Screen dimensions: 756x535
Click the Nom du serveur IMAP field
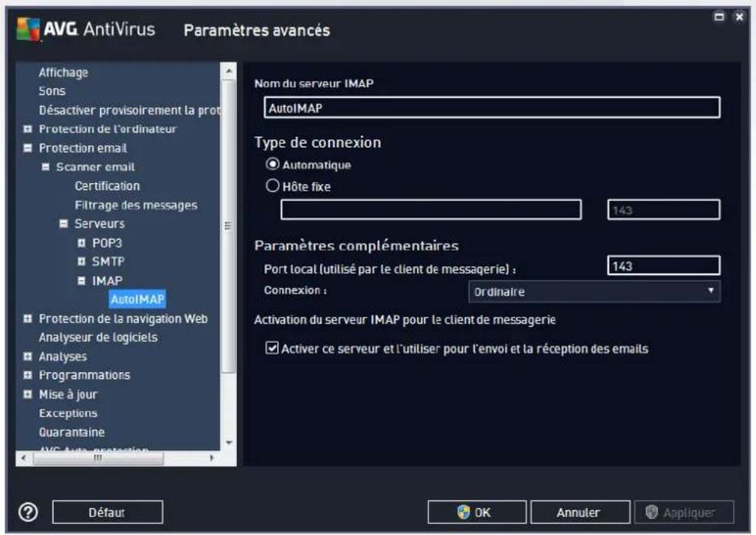[492, 108]
